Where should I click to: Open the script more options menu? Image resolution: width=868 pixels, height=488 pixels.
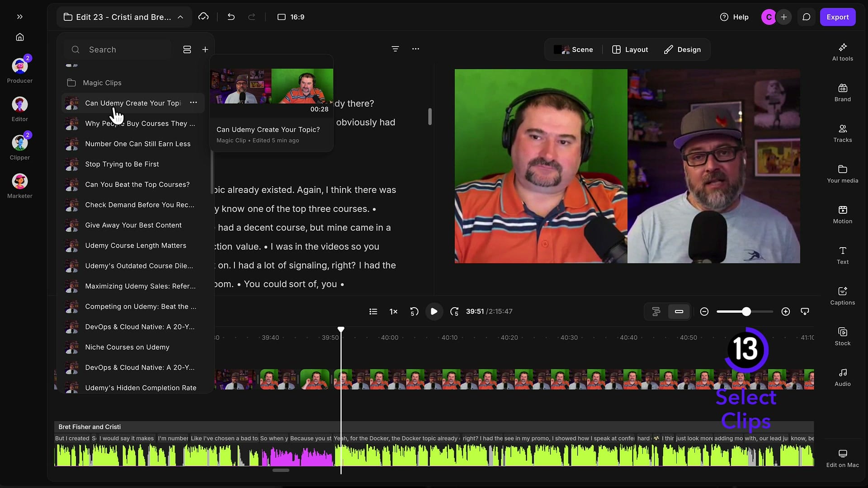coord(415,49)
